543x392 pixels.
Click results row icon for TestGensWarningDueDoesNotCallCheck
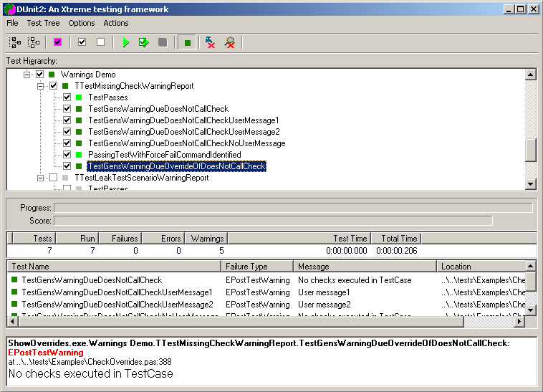(x=14, y=279)
